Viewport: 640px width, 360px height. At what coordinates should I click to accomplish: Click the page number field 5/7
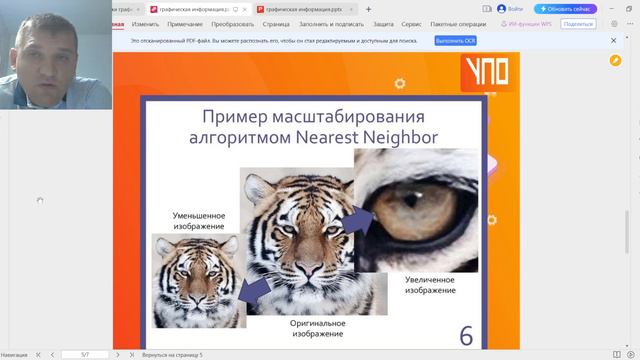tap(85, 355)
